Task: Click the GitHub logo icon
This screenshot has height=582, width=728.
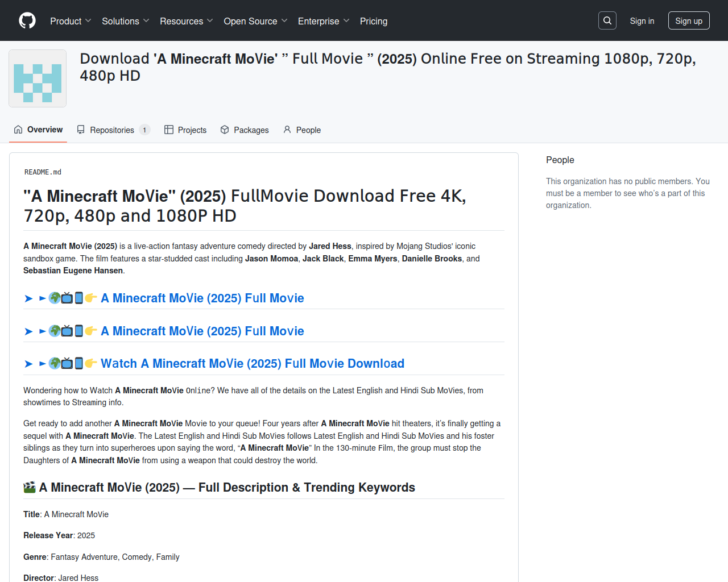Action: click(27, 20)
